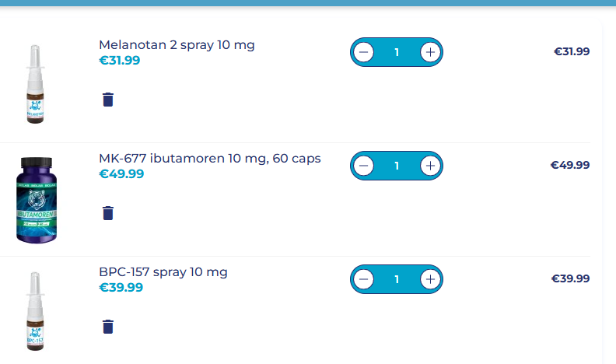This screenshot has width=616, height=364.
Task: Click trash icon for BPC-157 spray
Action: tap(108, 327)
